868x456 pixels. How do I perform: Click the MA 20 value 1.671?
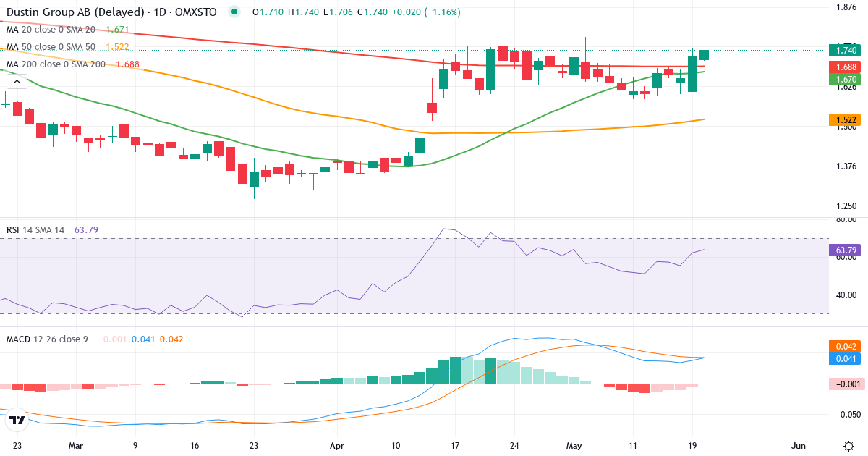click(x=117, y=30)
